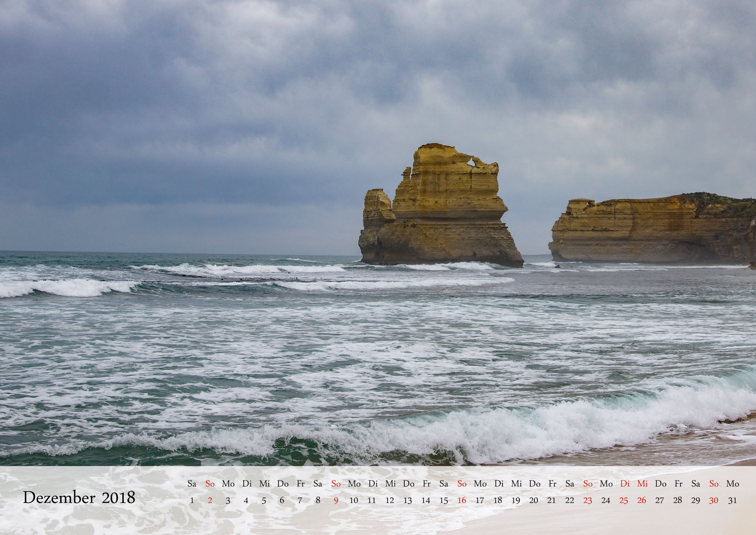The image size is (756, 535).
Task: Select date 20 in the calendar
Action: [534, 500]
